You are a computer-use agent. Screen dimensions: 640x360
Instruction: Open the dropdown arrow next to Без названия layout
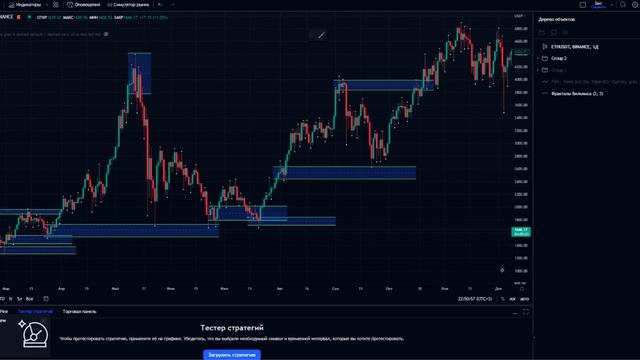coord(611,5)
